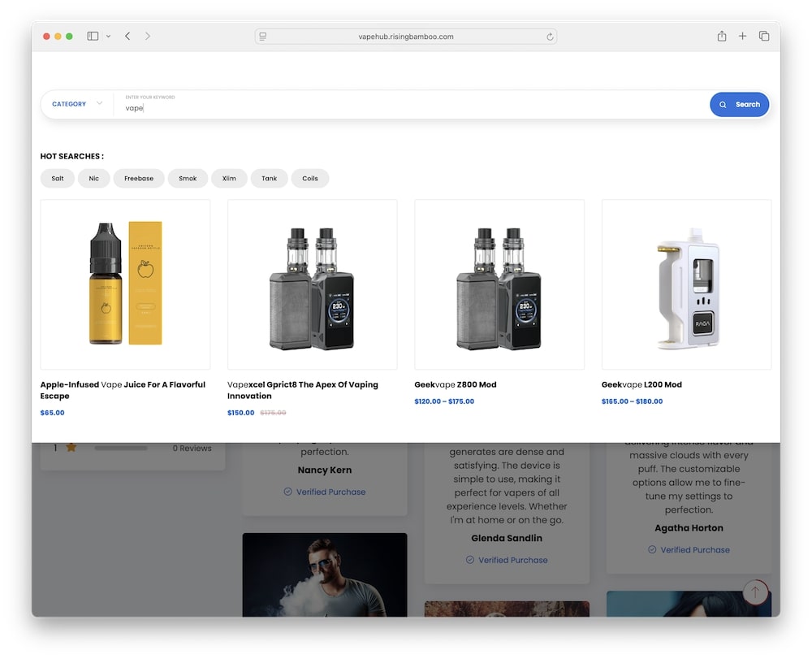Show the tab overview icon
Image resolution: width=812 pixels, height=659 pixels.
(764, 37)
